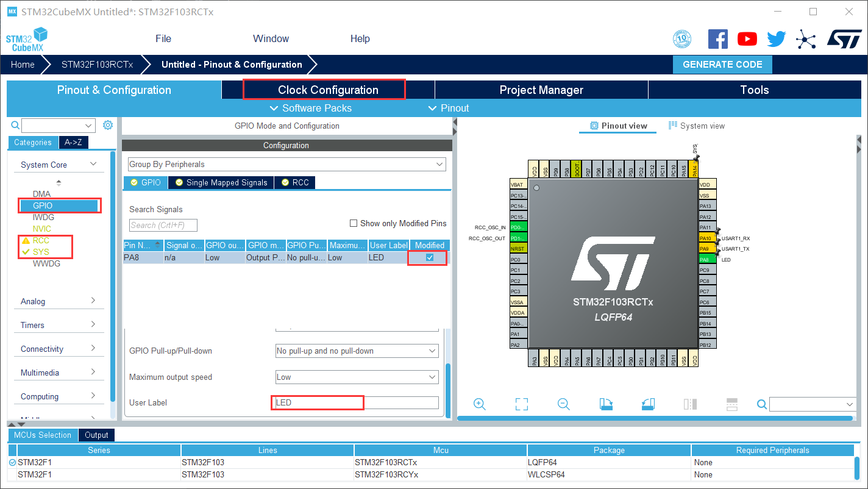Toggle the horizontal split view icon

tap(732, 404)
